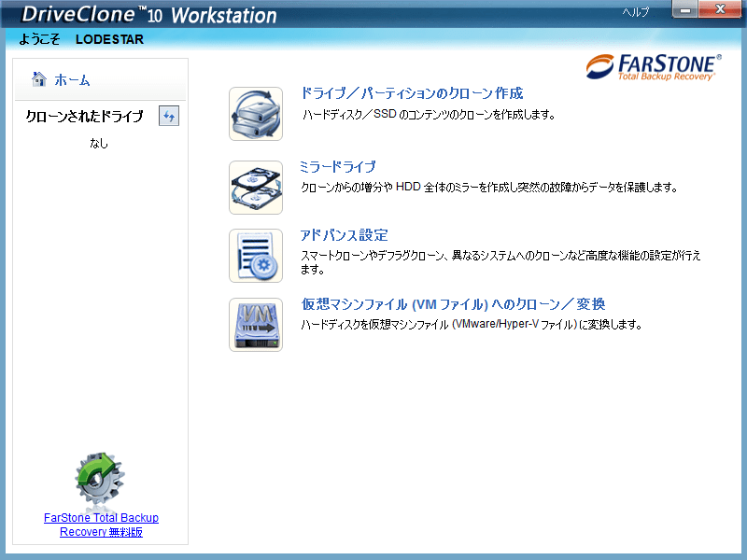
Task: Open the アドバンス設定 feature link
Action: pos(340,234)
